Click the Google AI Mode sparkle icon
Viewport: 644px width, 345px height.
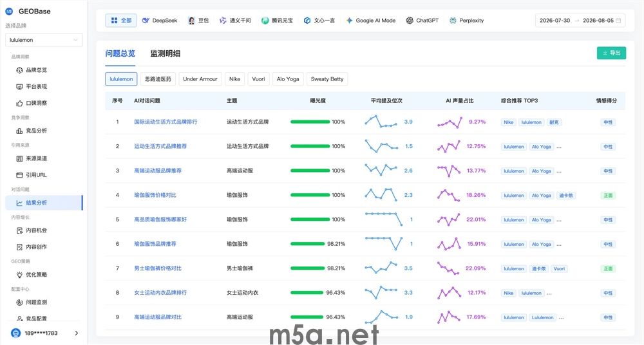point(349,21)
